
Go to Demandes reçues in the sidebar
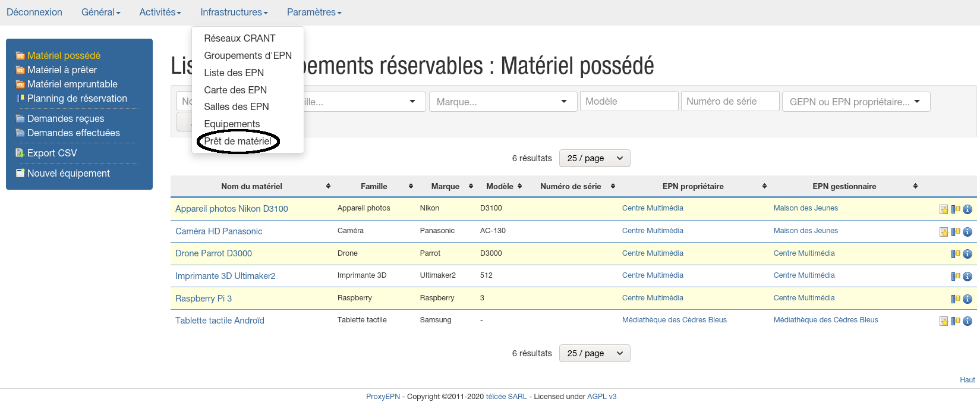point(65,118)
